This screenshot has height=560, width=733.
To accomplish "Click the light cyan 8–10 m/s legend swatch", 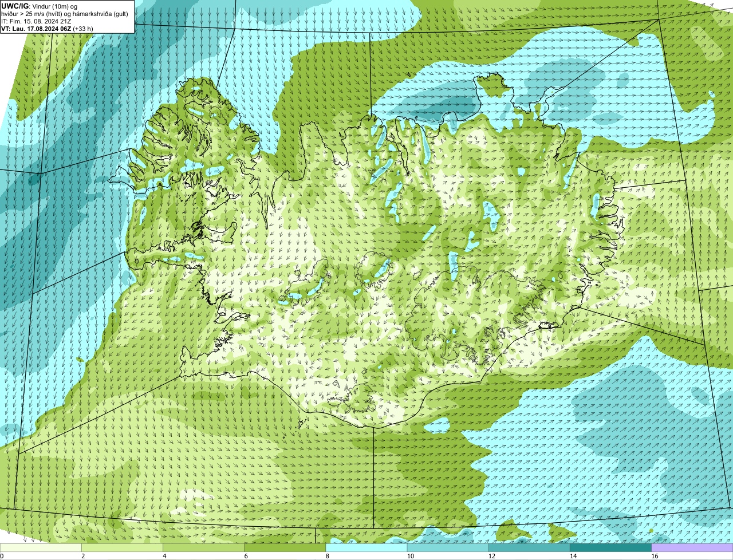I will click(x=366, y=547).
